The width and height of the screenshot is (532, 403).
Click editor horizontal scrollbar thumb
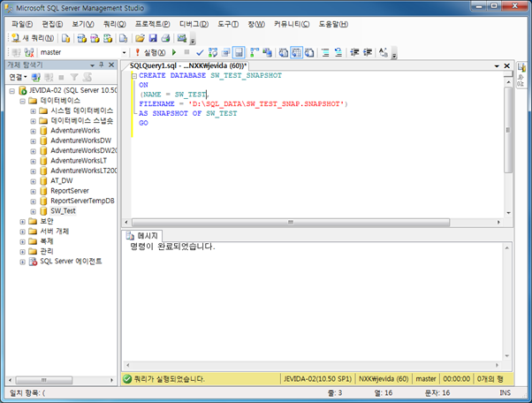(291, 222)
